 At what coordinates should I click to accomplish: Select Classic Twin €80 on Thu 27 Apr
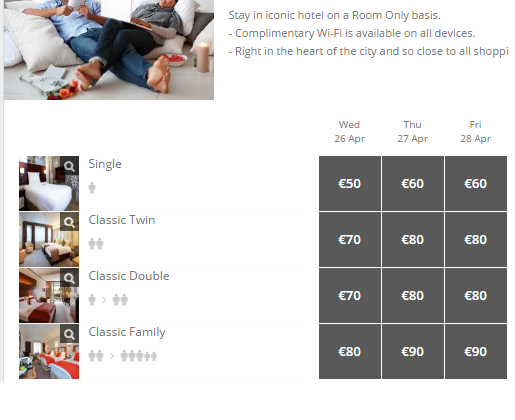click(x=413, y=239)
